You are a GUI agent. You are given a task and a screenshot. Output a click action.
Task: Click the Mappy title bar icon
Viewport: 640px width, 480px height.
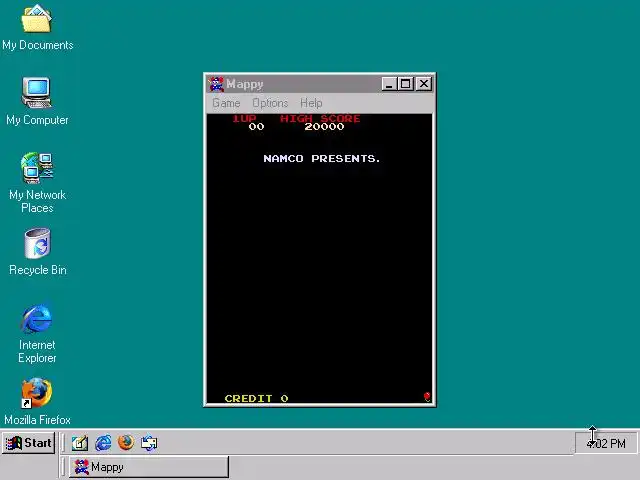point(216,84)
